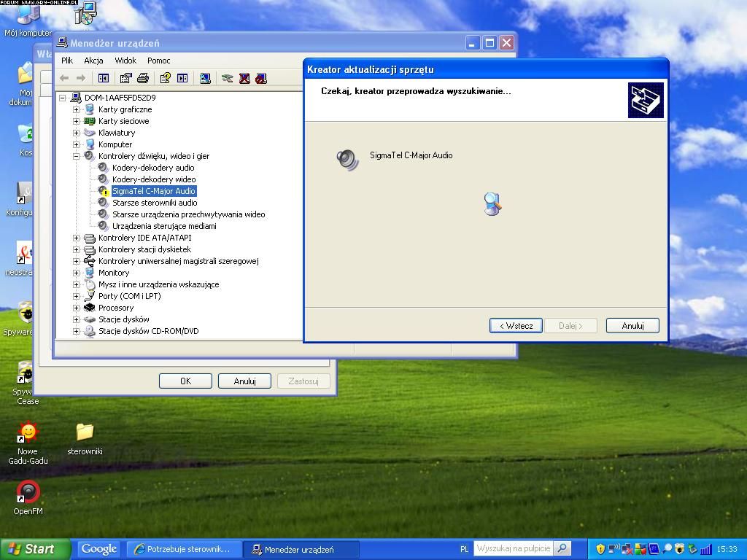Click the Print toolbar icon
This screenshot has height=560, width=747.
coord(143,78)
